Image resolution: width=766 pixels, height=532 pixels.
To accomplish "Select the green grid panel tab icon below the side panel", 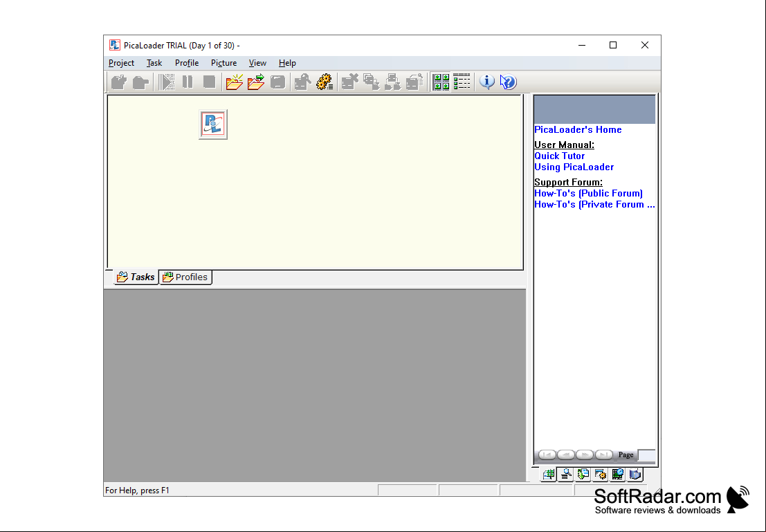I will (549, 475).
